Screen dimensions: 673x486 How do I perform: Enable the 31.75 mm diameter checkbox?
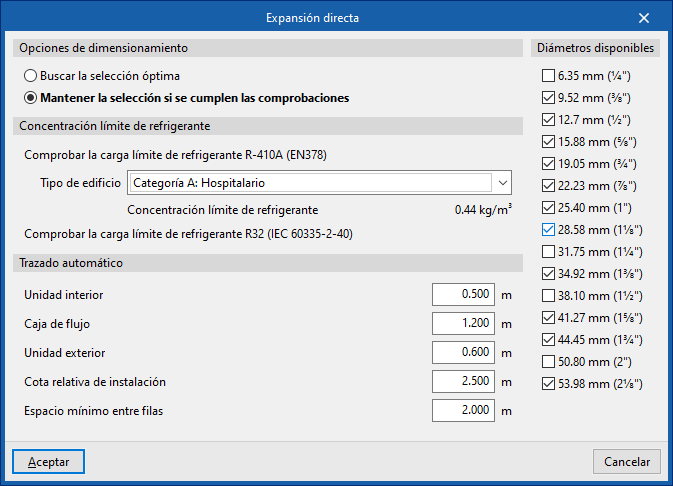548,251
